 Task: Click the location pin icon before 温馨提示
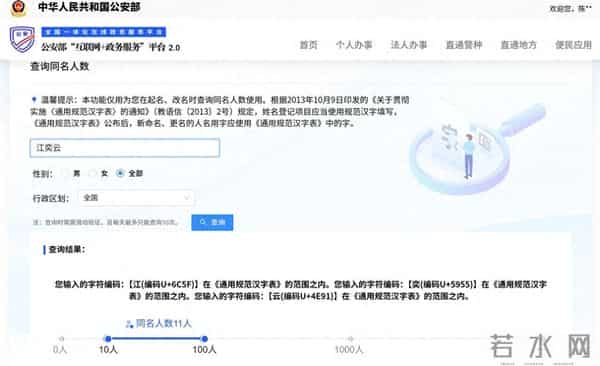pos(34,100)
